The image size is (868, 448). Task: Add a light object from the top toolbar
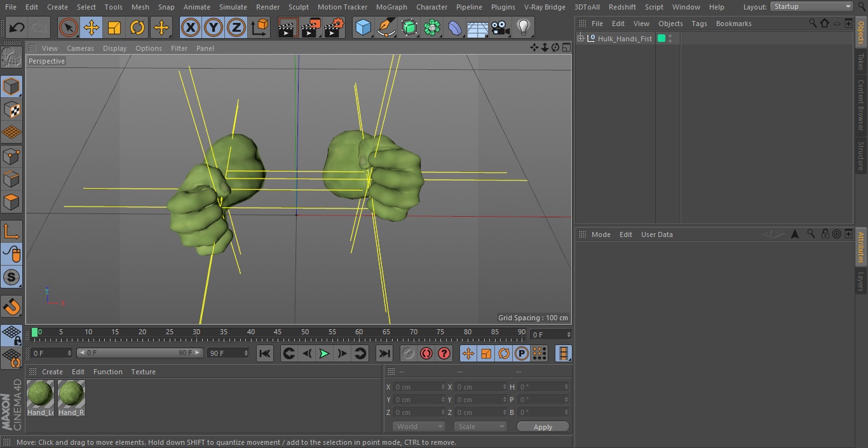[x=524, y=28]
